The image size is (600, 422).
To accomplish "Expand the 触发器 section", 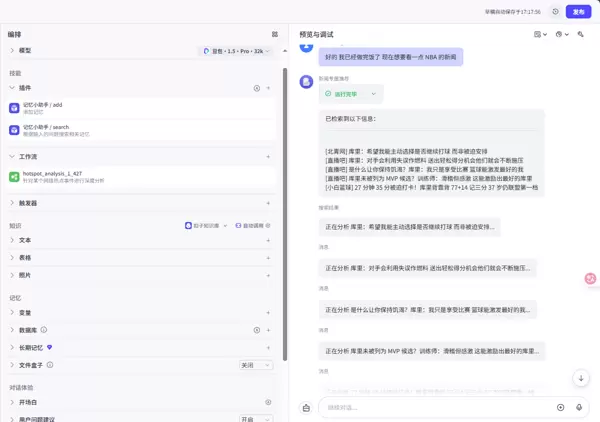I will [13, 203].
